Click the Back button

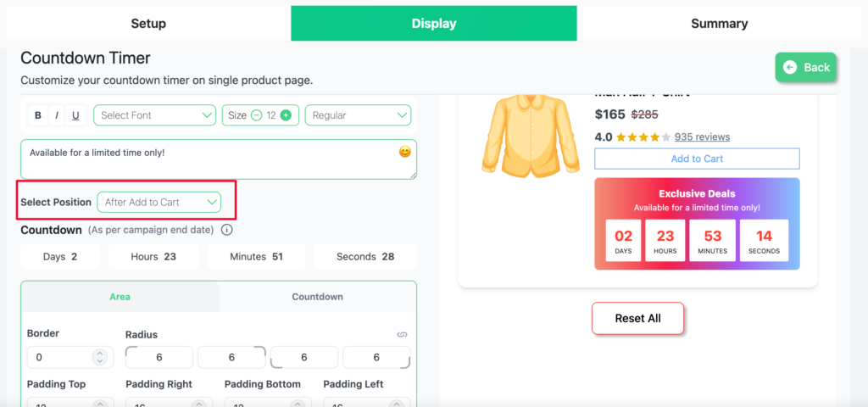(805, 68)
